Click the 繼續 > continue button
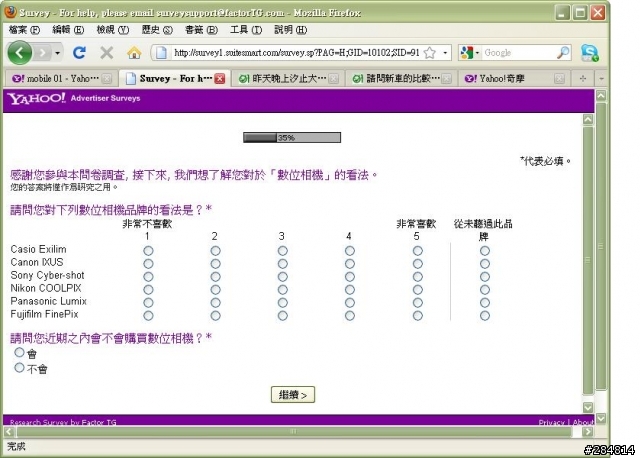The image size is (640, 458). (293, 395)
